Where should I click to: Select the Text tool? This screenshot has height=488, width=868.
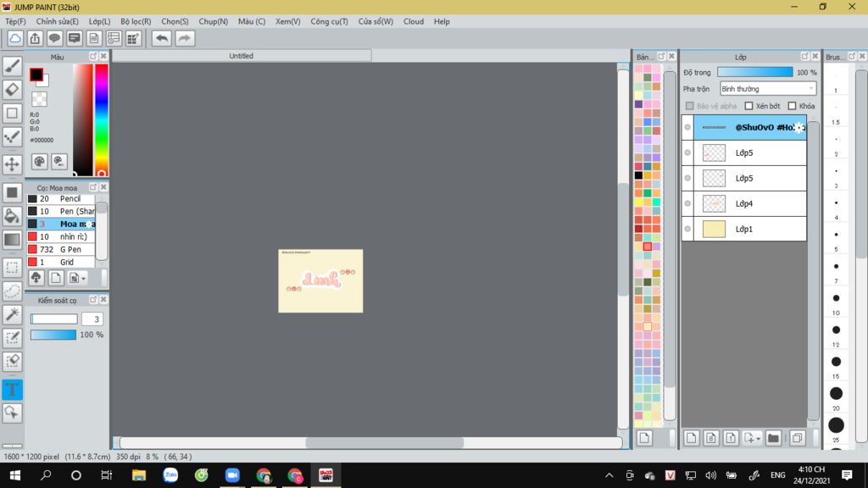coord(12,390)
